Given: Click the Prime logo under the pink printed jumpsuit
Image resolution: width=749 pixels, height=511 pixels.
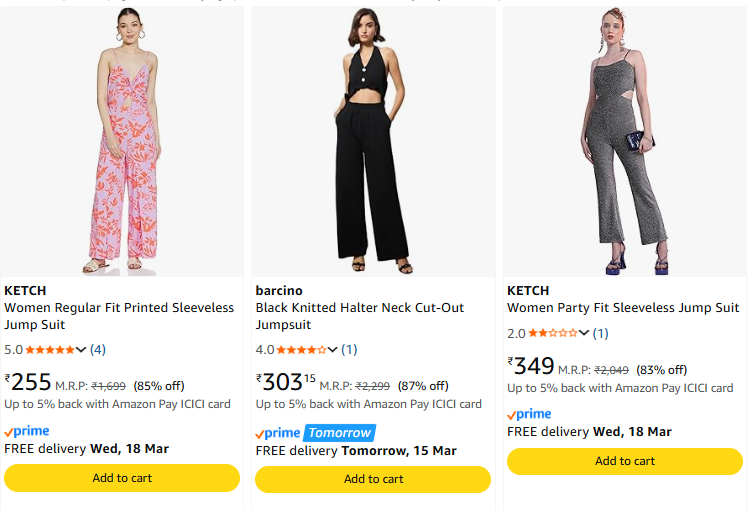Looking at the screenshot, I should coord(27,431).
